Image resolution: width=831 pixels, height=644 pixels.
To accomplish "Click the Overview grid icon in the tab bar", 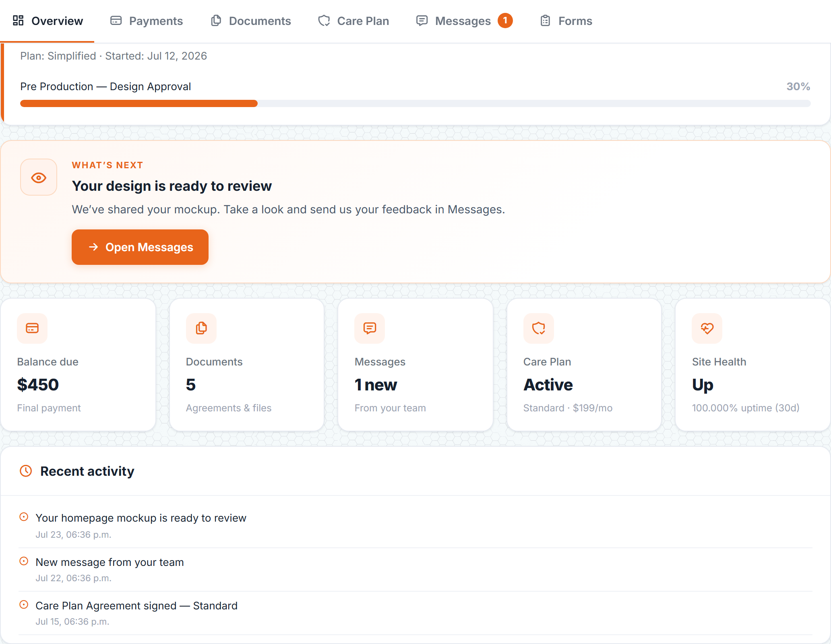I will pos(18,21).
